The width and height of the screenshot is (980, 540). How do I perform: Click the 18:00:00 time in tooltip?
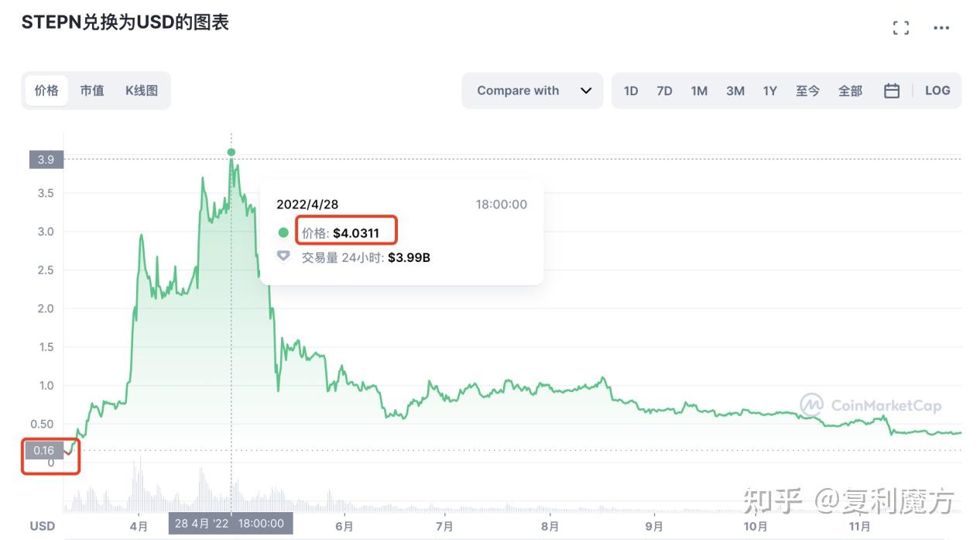click(501, 205)
